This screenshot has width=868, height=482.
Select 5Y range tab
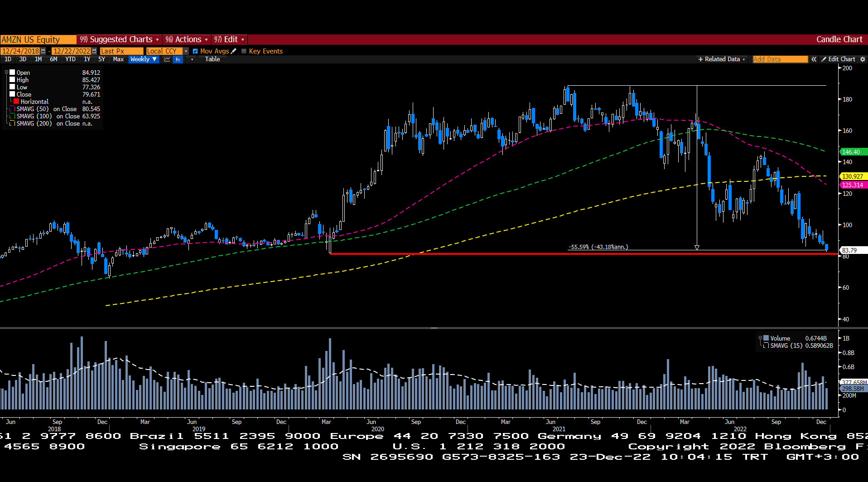[101, 59]
